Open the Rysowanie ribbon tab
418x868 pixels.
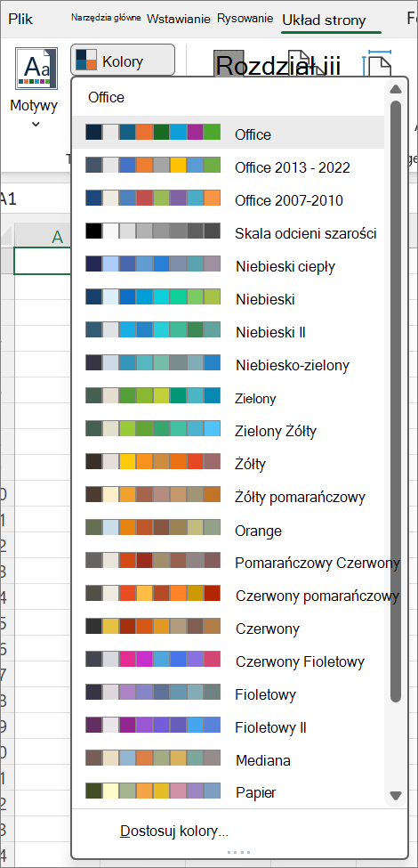(245, 19)
